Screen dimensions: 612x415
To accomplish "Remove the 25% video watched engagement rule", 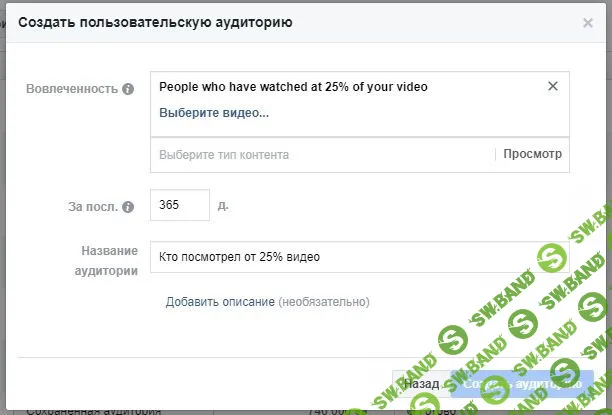I will (553, 86).
